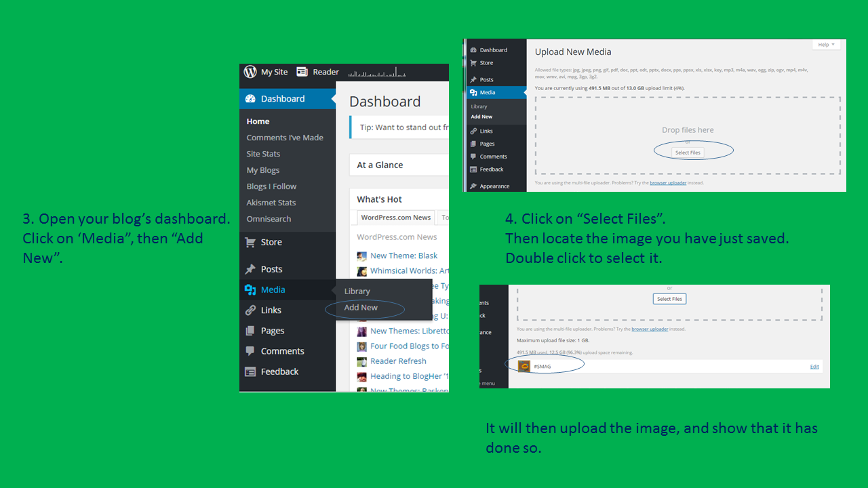Open Akismet Stats under Dashboard
The height and width of the screenshot is (488, 868).
click(x=271, y=203)
